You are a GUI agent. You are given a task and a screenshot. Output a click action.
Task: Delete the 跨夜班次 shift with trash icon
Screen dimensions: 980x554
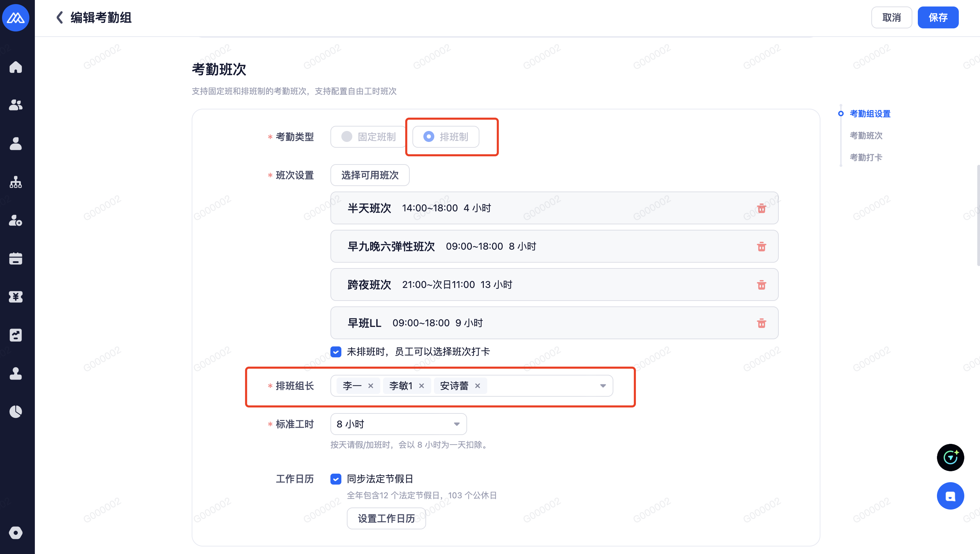click(x=761, y=285)
